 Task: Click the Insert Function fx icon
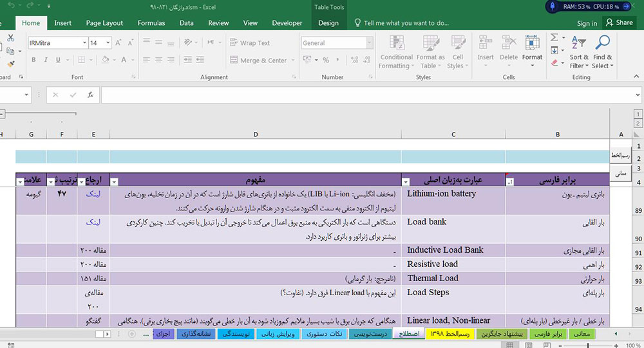[90, 95]
